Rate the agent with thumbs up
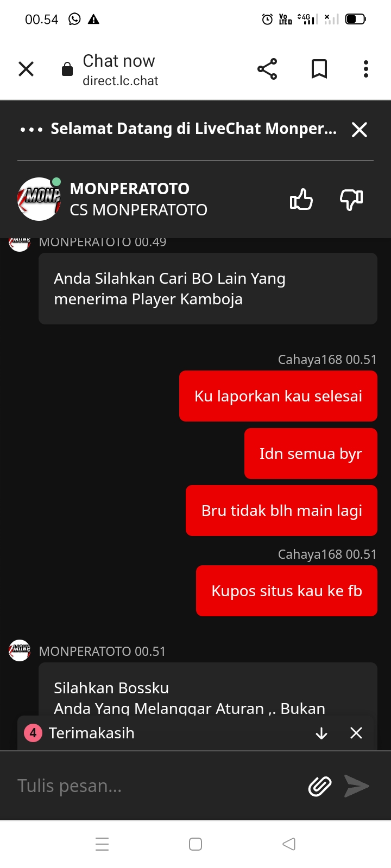The image size is (391, 868). point(301,200)
